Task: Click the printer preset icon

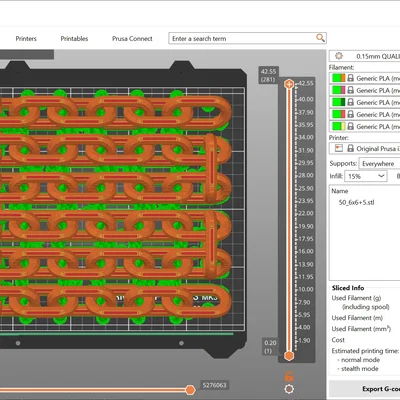Action: [339, 148]
